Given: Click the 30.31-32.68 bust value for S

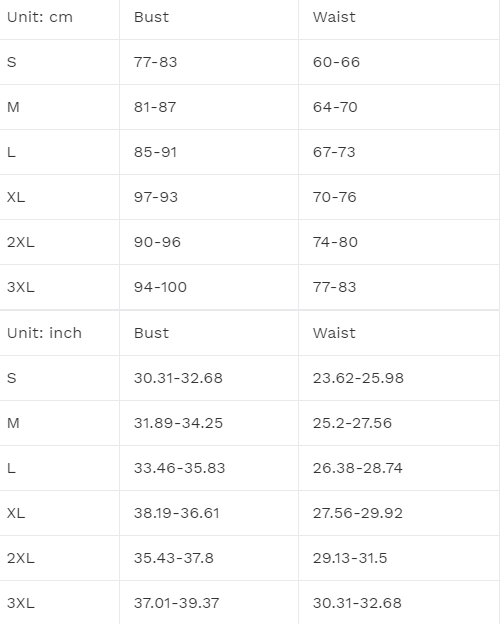Looking at the screenshot, I should pos(178,378).
